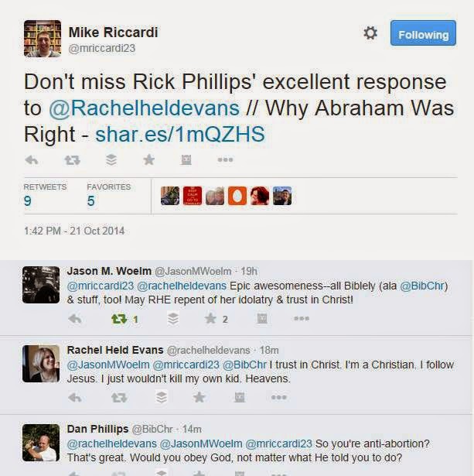The width and height of the screenshot is (474, 476).
Task: Open Dan Phillips @BibChr profile name
Action: (x=98, y=429)
